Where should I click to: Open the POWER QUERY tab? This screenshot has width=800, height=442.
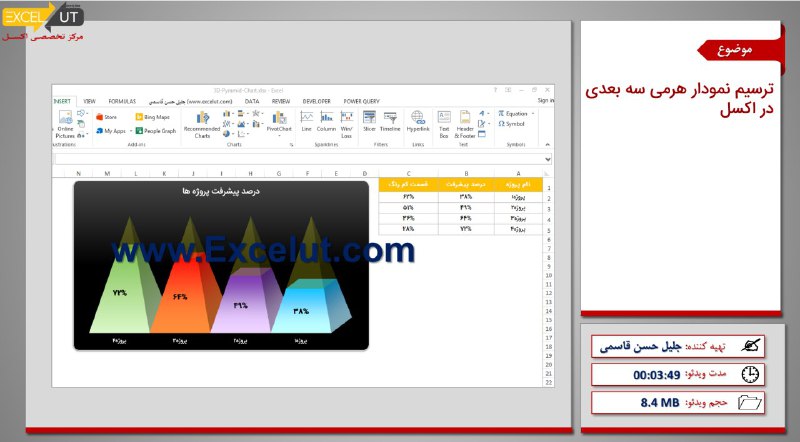[x=362, y=101]
